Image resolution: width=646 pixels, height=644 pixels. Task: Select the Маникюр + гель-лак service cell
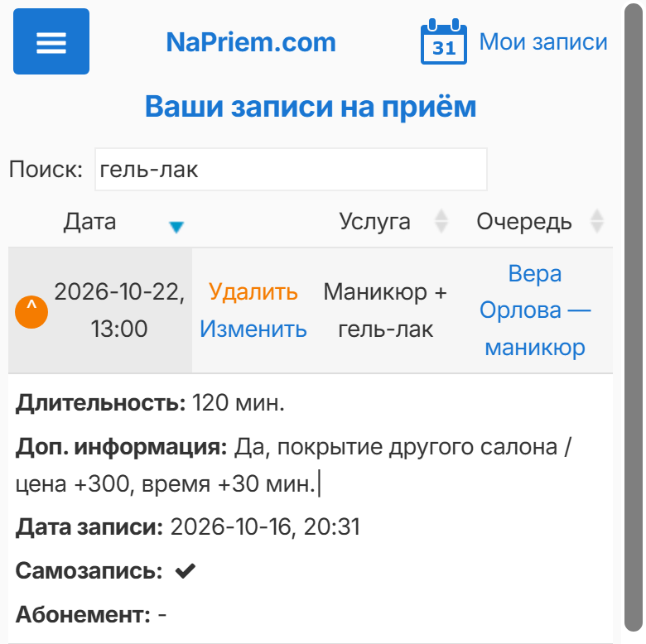click(x=385, y=310)
